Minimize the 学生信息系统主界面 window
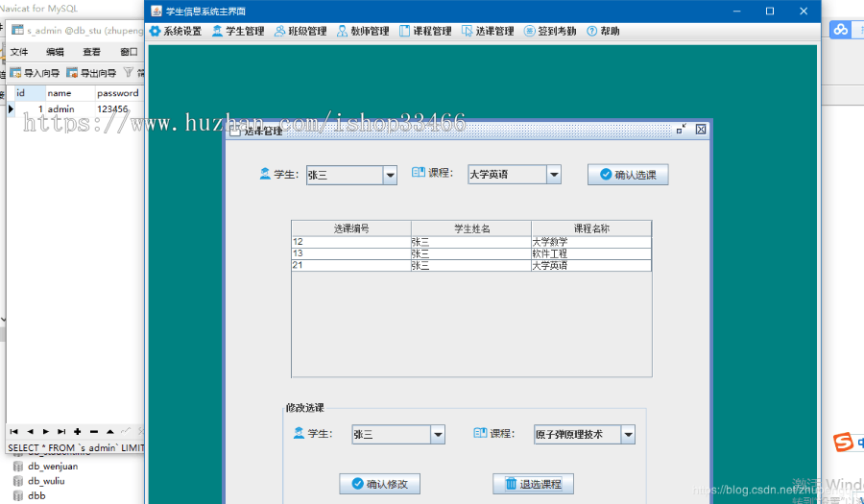864x504 pixels. (x=736, y=11)
